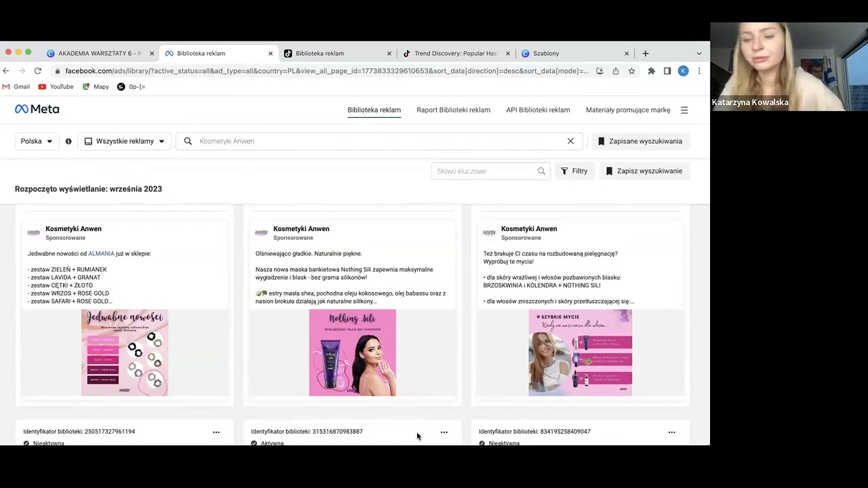This screenshot has width=868, height=488.
Task: Close TikTok Biblioteka reklam tab
Action: 389,54
